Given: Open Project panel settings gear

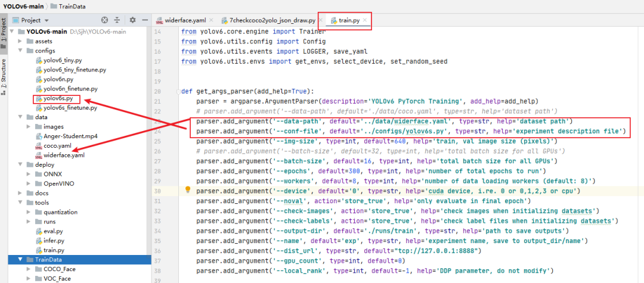Looking at the screenshot, I should tap(132, 20).
